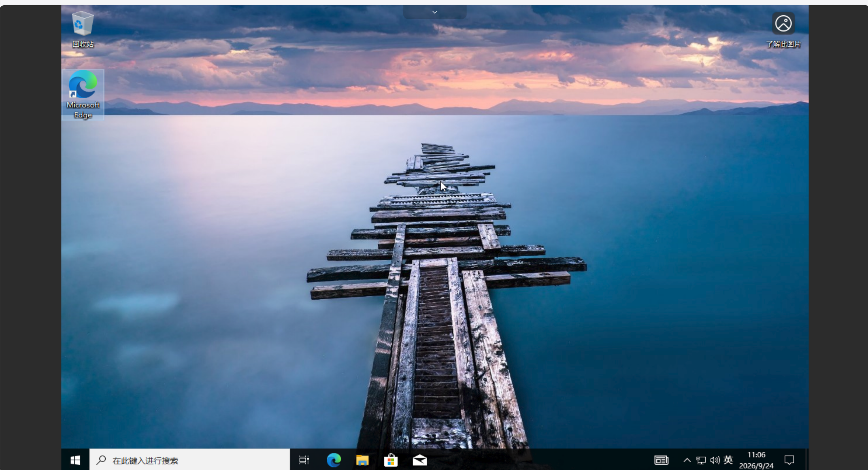The height and width of the screenshot is (470, 868).
Task: Open the News and interests widget icon
Action: 661,460
